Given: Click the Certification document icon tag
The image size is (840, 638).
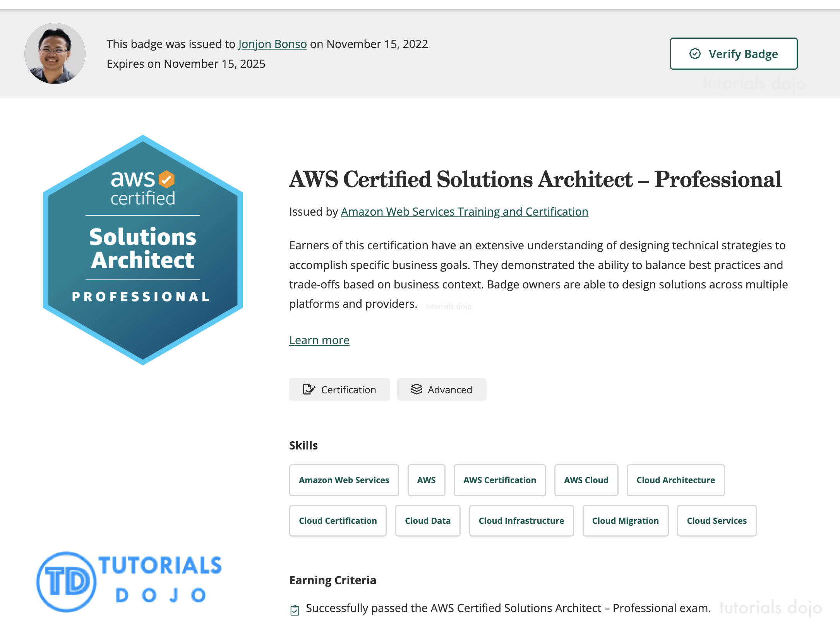Looking at the screenshot, I should [x=339, y=389].
